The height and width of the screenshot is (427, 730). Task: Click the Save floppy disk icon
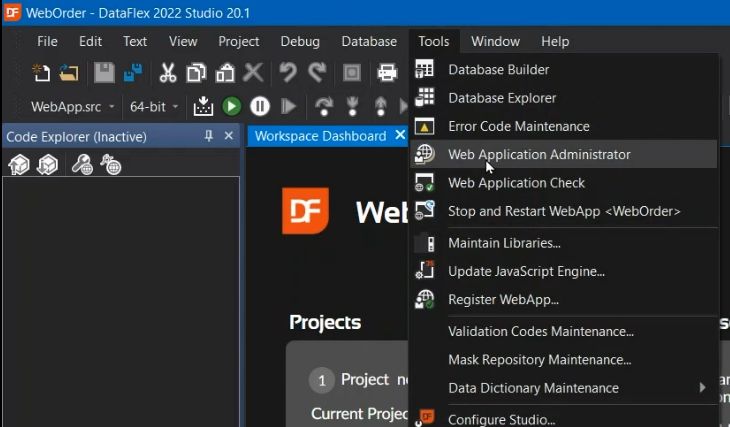[104, 73]
